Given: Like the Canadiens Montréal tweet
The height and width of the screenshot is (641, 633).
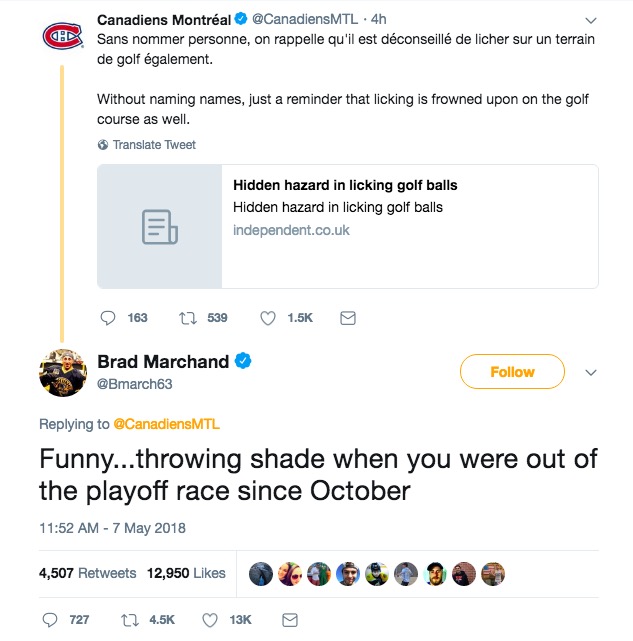Looking at the screenshot, I should (268, 318).
